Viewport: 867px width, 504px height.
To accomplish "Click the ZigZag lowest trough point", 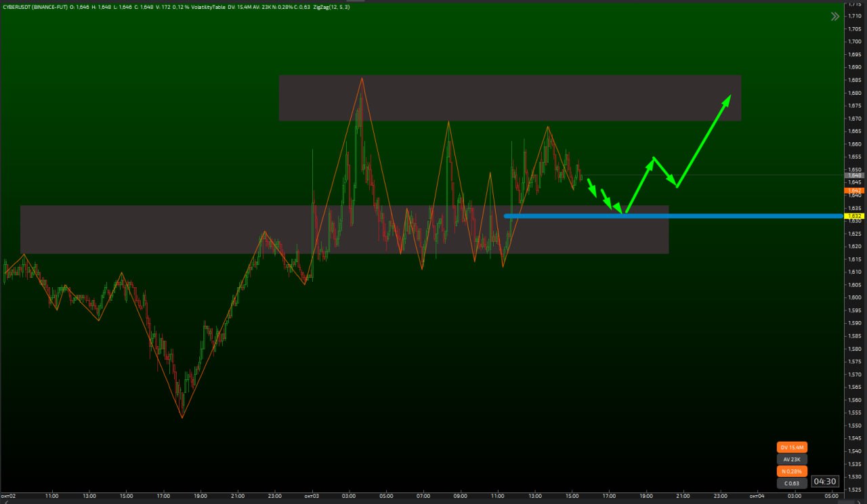I will point(182,417).
